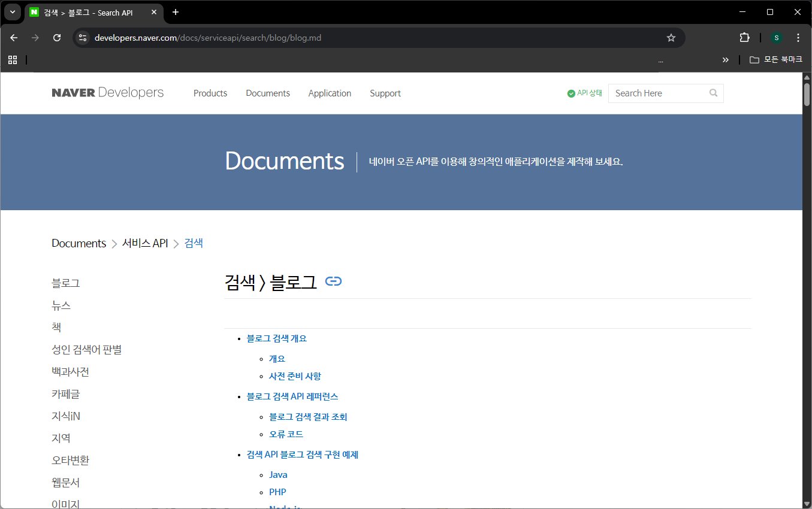Click the green API 상태 check icon
Screen dimensions: 812x509
click(x=571, y=93)
